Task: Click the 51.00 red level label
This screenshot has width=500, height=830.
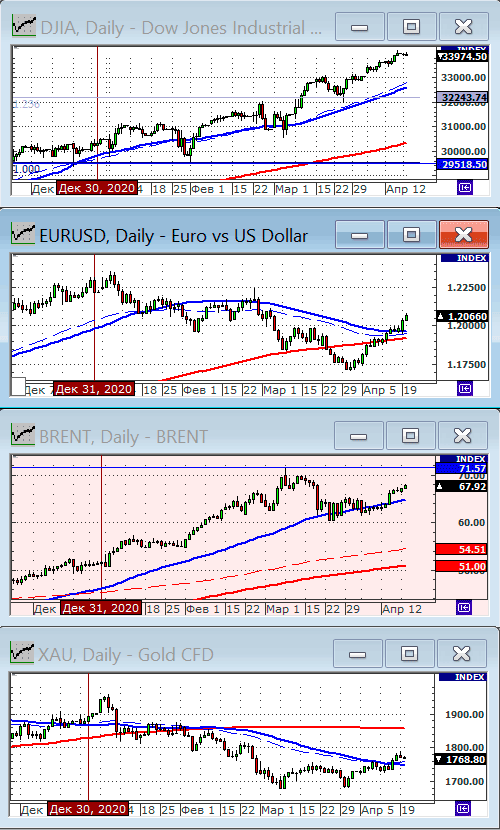Action: tap(461, 566)
